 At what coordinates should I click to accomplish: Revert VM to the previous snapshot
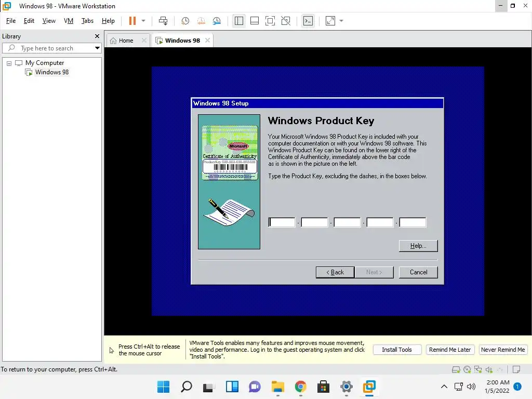click(x=201, y=21)
